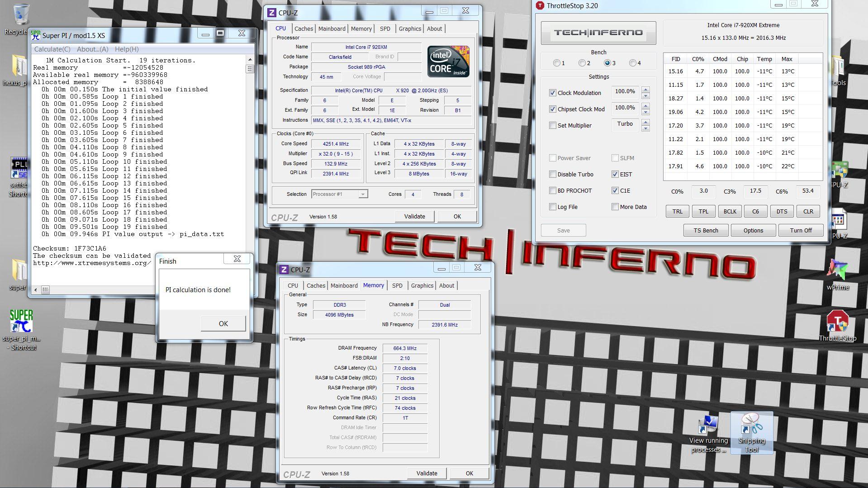Switch to SPD tab in bottom CPU-Z
This screenshot has width=868, height=488.
pos(397,285)
